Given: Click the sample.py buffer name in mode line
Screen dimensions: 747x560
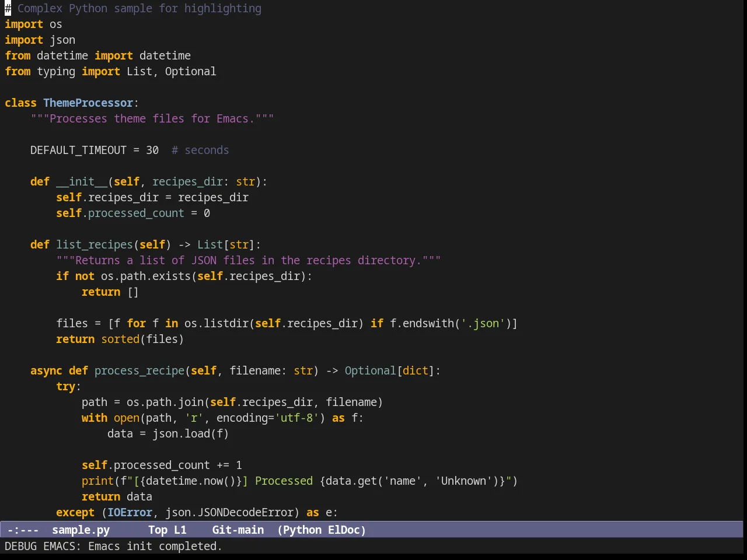Looking at the screenshot, I should pyautogui.click(x=81, y=530).
